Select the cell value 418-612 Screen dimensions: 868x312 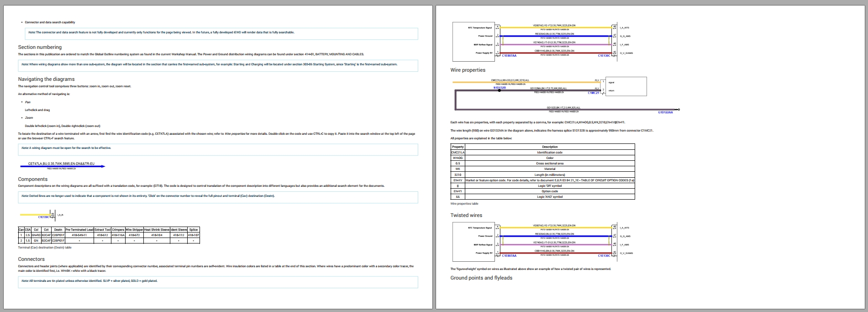click(102, 235)
